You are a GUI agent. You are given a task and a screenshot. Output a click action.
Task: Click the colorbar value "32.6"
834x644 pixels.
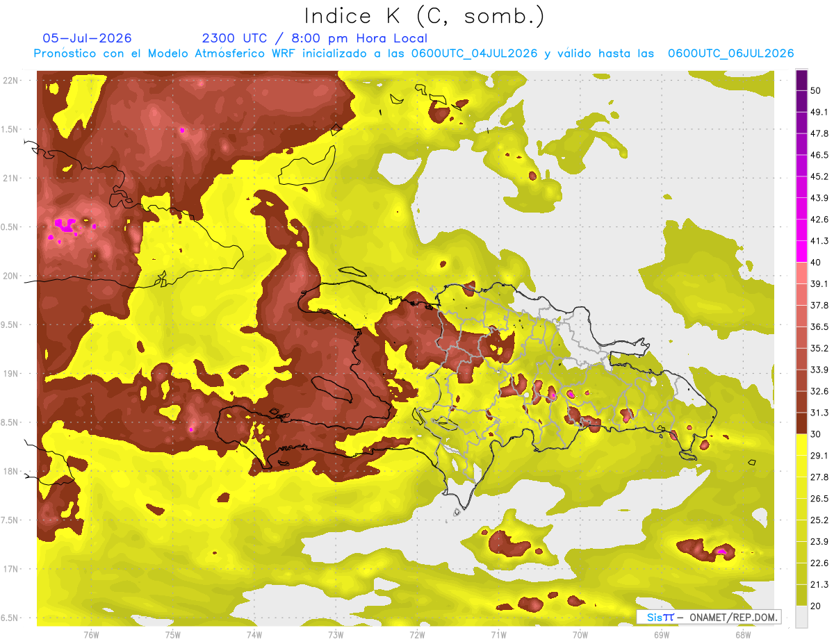pyautogui.click(x=820, y=391)
